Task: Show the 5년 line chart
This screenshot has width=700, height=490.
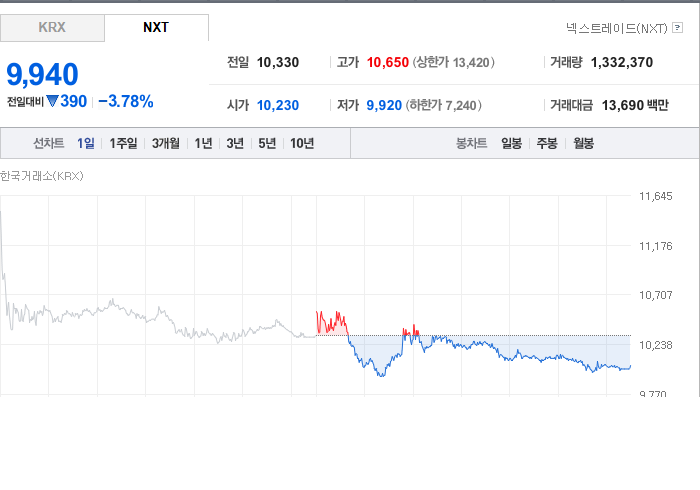Action: pos(267,143)
